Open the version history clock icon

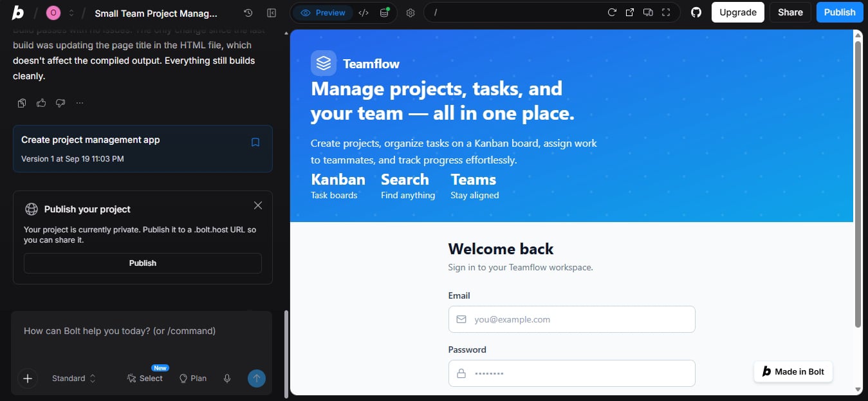(248, 13)
